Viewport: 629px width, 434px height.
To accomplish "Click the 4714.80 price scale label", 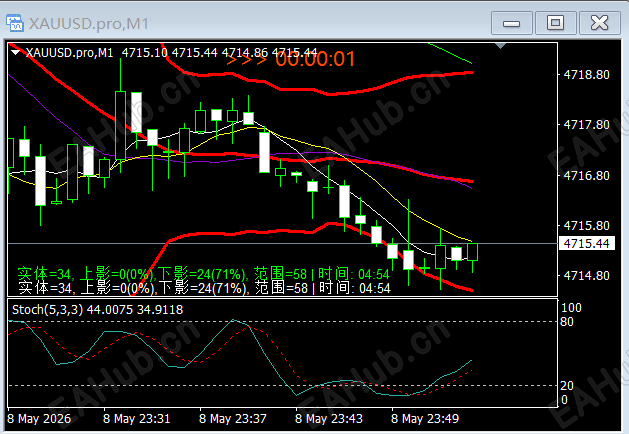I will [x=586, y=276].
